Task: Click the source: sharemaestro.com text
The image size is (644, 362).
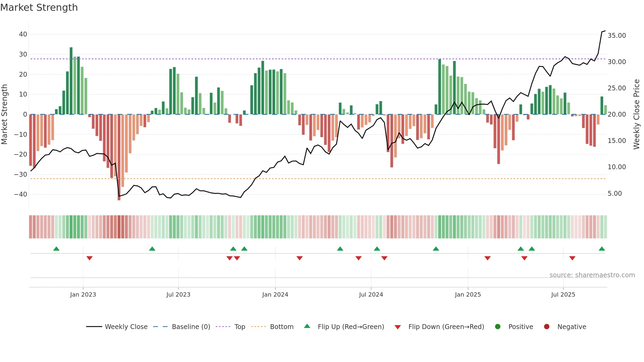Action: click(x=592, y=275)
